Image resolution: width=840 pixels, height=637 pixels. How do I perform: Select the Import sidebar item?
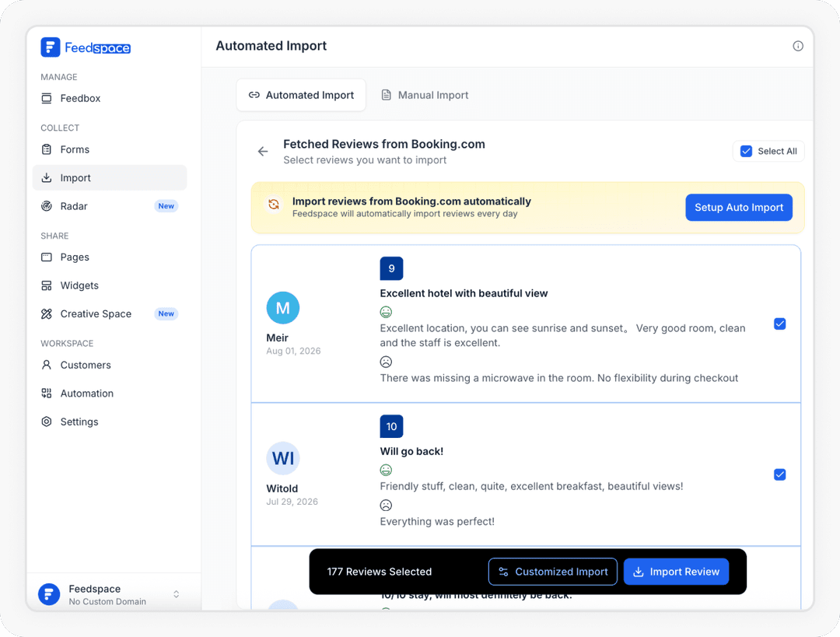pos(110,178)
